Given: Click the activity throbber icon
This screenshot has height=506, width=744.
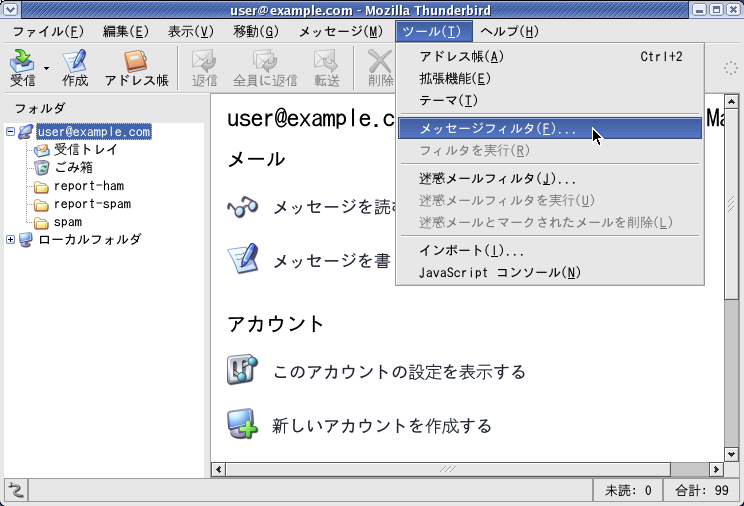Looking at the screenshot, I should point(731,68).
